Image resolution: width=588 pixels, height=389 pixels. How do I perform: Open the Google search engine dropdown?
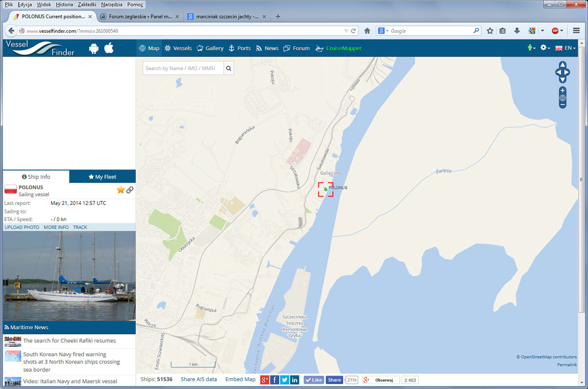(383, 31)
